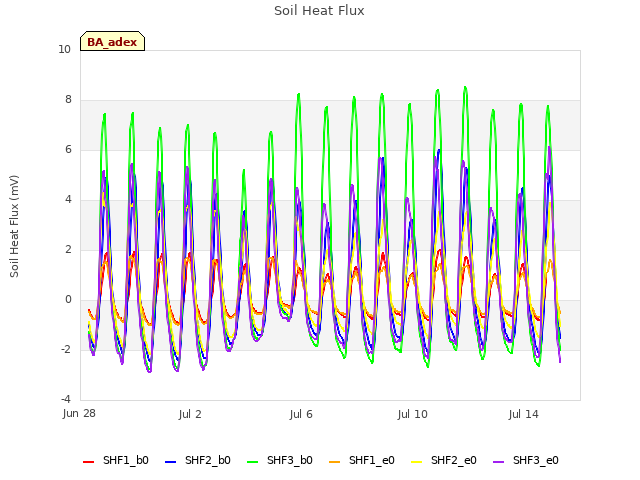Click the Jul 14 x-axis label
The image size is (640, 480).
coord(524,414)
